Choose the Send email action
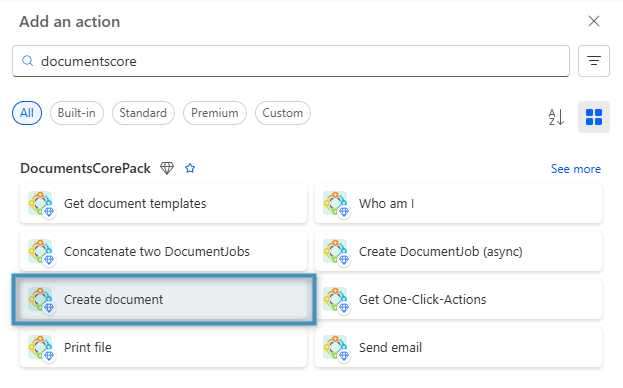623x388 pixels. coord(459,347)
